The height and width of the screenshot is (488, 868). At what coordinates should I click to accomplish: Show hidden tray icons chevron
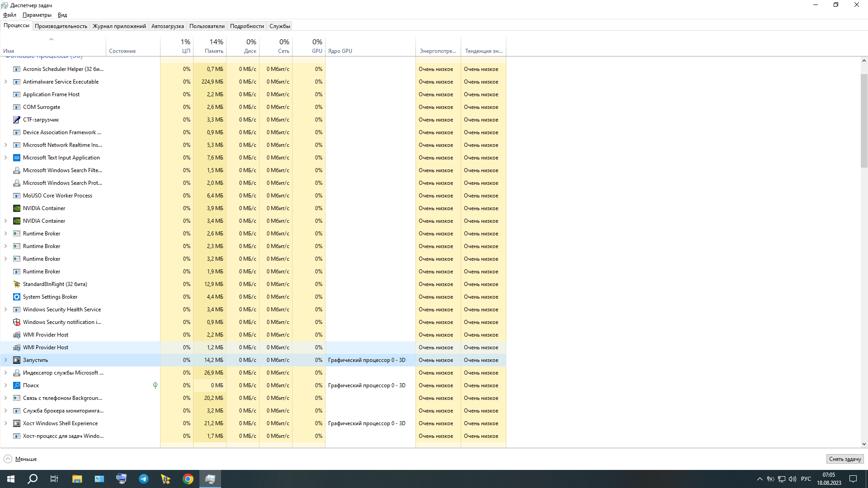760,479
